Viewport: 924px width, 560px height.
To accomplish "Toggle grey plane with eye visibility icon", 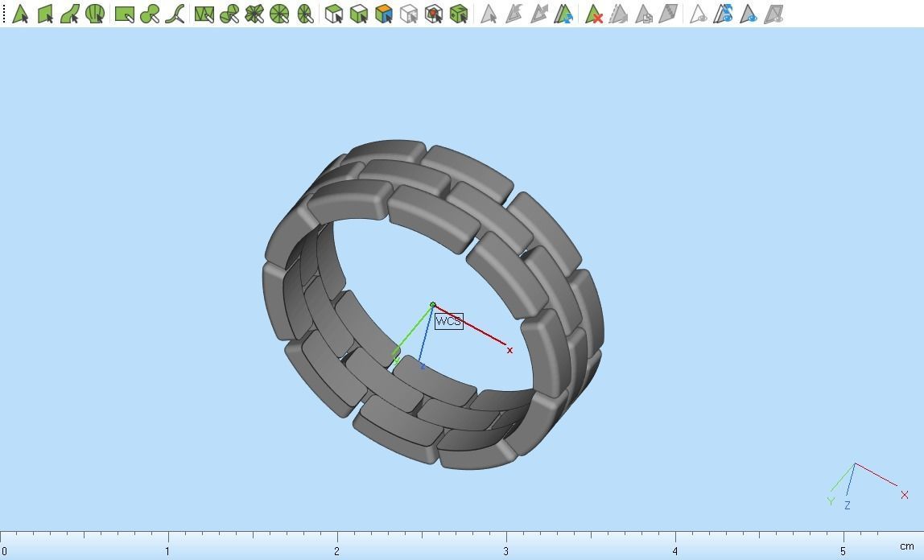I will tap(773, 14).
